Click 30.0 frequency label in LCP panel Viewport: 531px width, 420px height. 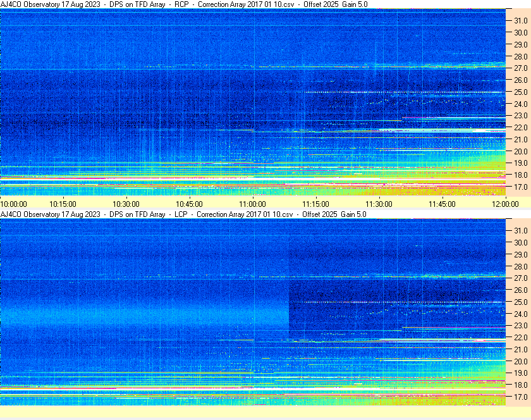pyautogui.click(x=520, y=242)
